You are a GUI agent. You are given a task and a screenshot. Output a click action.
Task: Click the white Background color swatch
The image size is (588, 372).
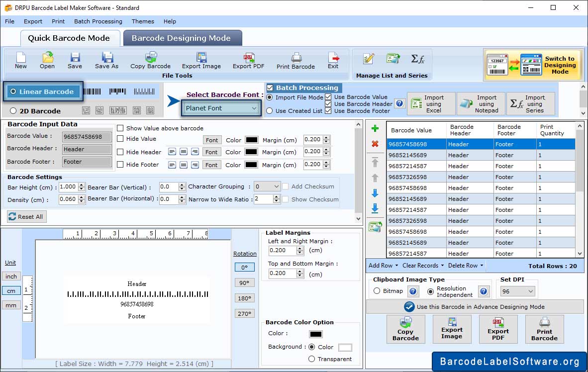click(x=345, y=347)
